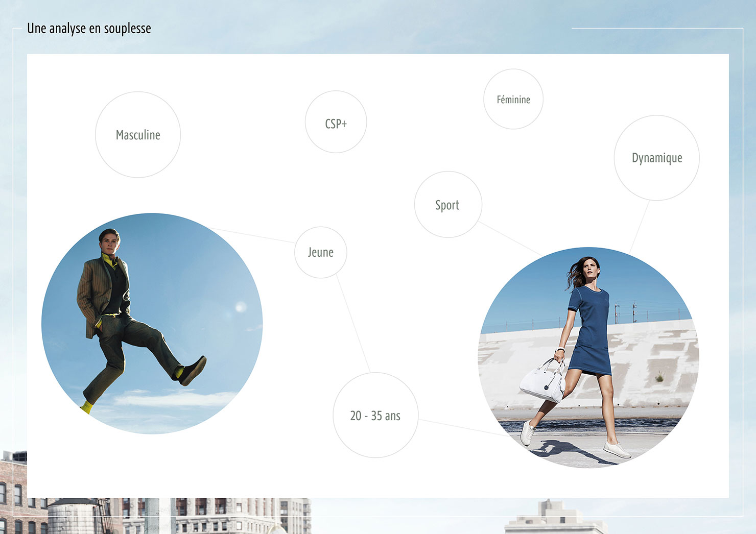
Task: Select the CSP+ bubble
Action: (336, 123)
